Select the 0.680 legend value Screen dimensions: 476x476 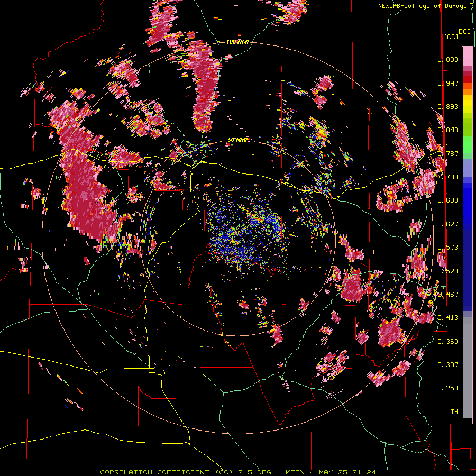coord(448,200)
